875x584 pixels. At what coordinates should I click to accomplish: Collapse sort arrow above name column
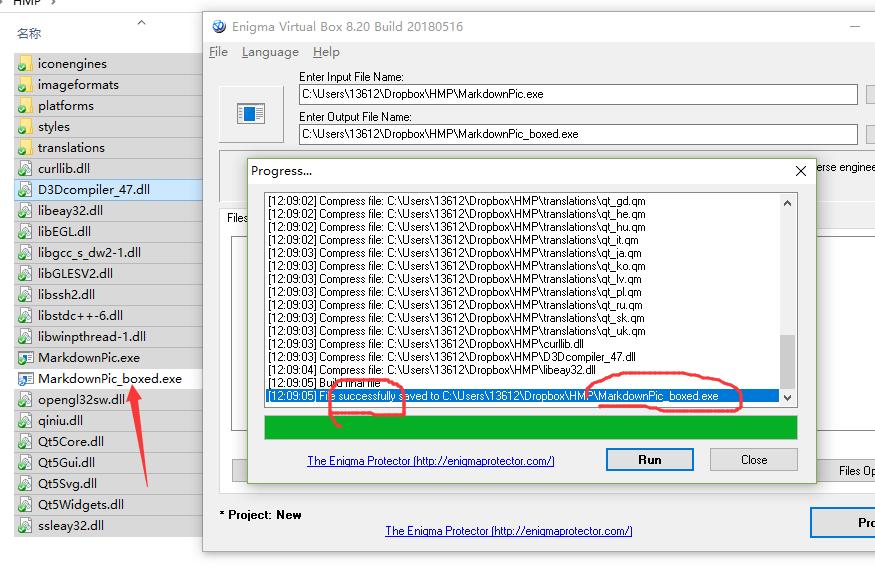tap(141, 23)
